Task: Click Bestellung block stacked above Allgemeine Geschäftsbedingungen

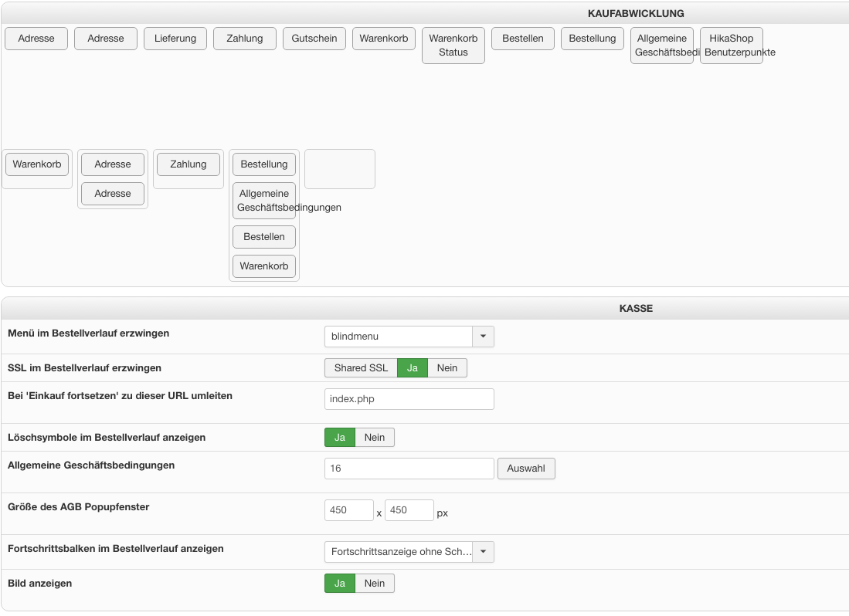Action: [x=264, y=164]
